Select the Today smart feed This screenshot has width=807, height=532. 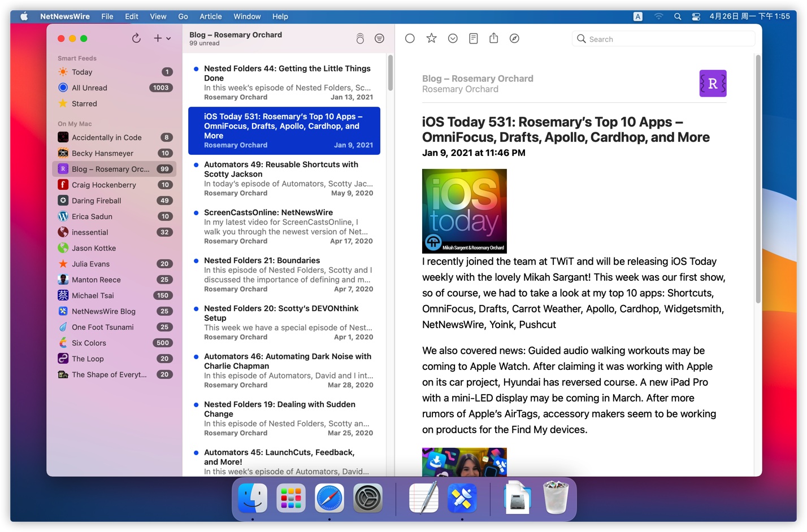[115, 72]
